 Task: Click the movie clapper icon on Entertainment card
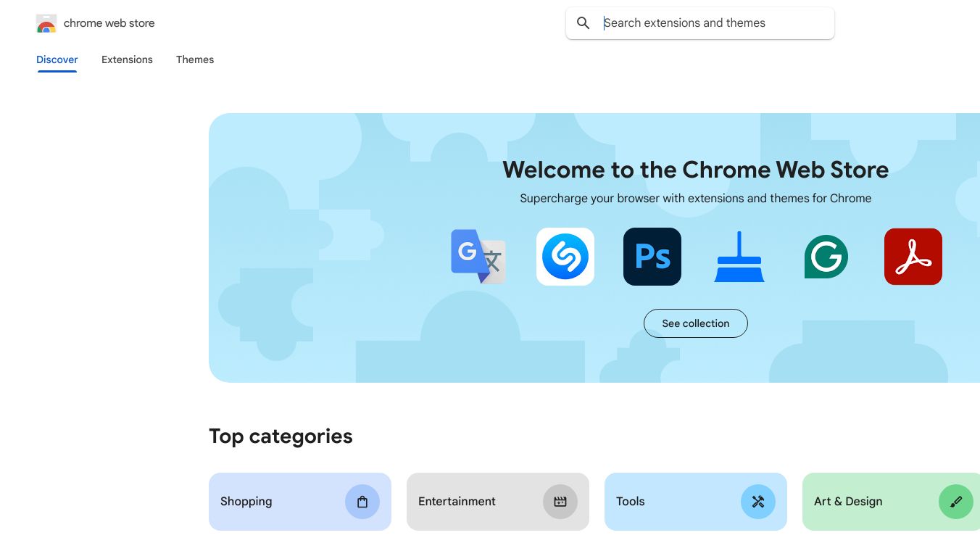point(560,502)
